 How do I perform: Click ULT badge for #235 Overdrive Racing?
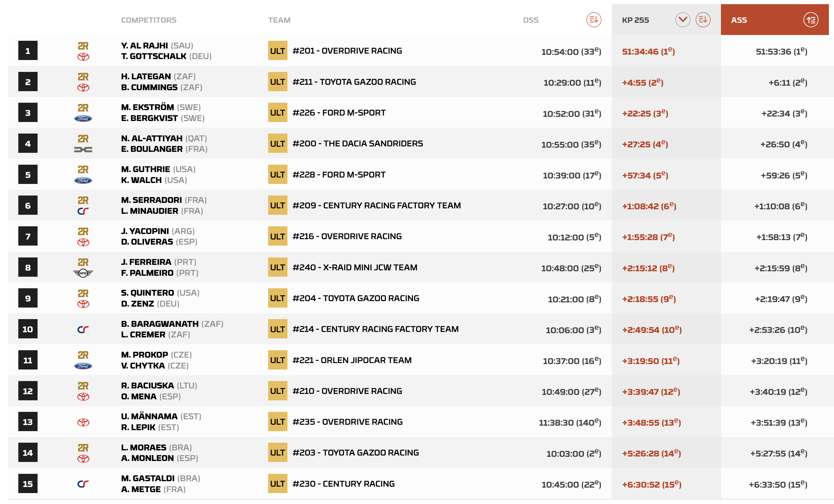coord(277,422)
